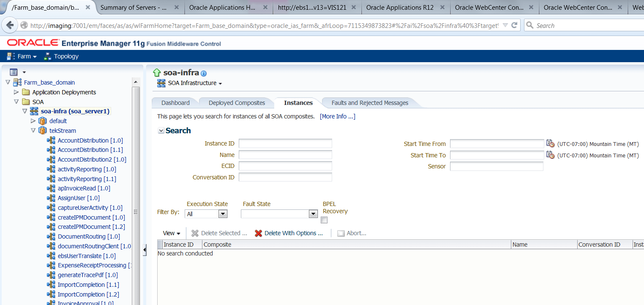Click the search magnifier icon in browser
The image size is (644, 305).
point(529,25)
